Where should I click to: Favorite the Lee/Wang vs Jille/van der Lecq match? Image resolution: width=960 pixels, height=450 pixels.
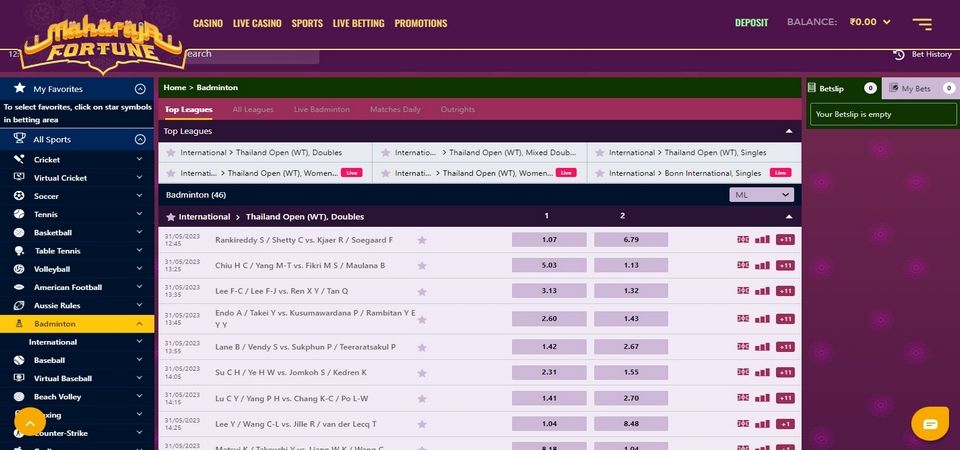point(422,424)
